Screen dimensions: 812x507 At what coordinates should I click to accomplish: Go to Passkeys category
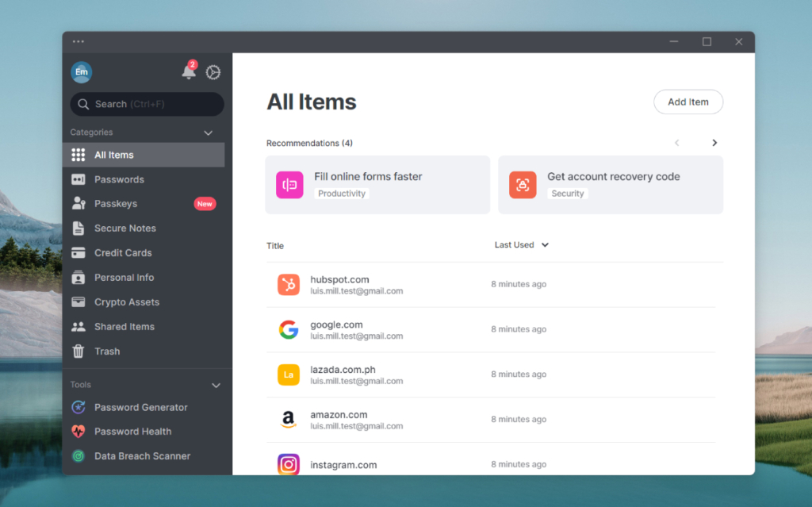(116, 204)
